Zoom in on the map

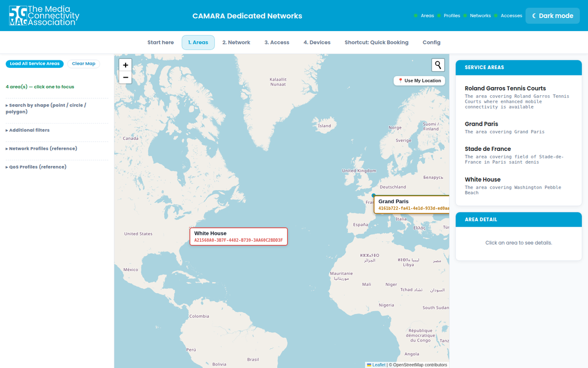click(125, 65)
